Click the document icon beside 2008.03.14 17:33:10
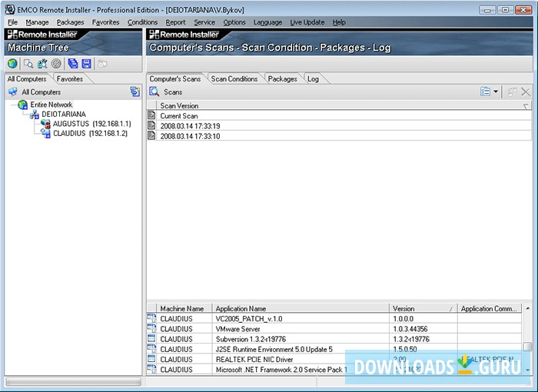The height and width of the screenshot is (392, 538). (151, 135)
